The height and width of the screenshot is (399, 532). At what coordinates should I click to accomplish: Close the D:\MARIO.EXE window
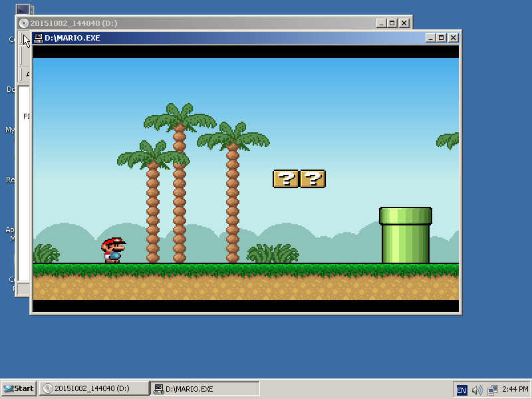coord(454,38)
